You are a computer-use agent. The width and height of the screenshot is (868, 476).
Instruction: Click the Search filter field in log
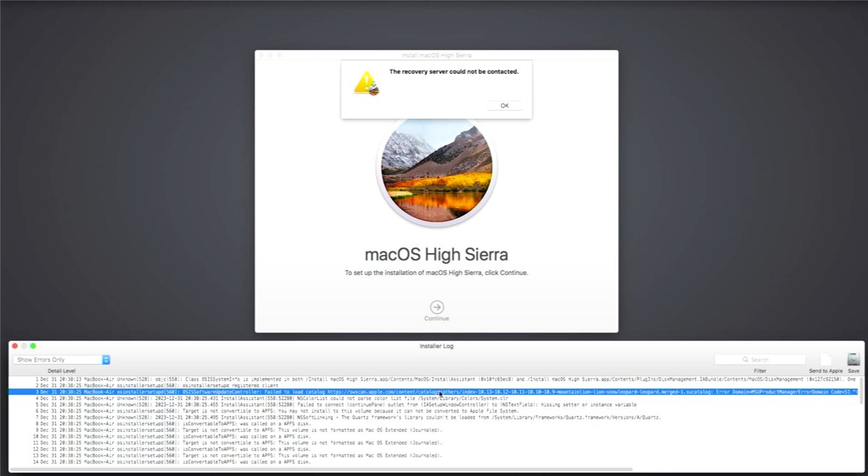point(759,360)
